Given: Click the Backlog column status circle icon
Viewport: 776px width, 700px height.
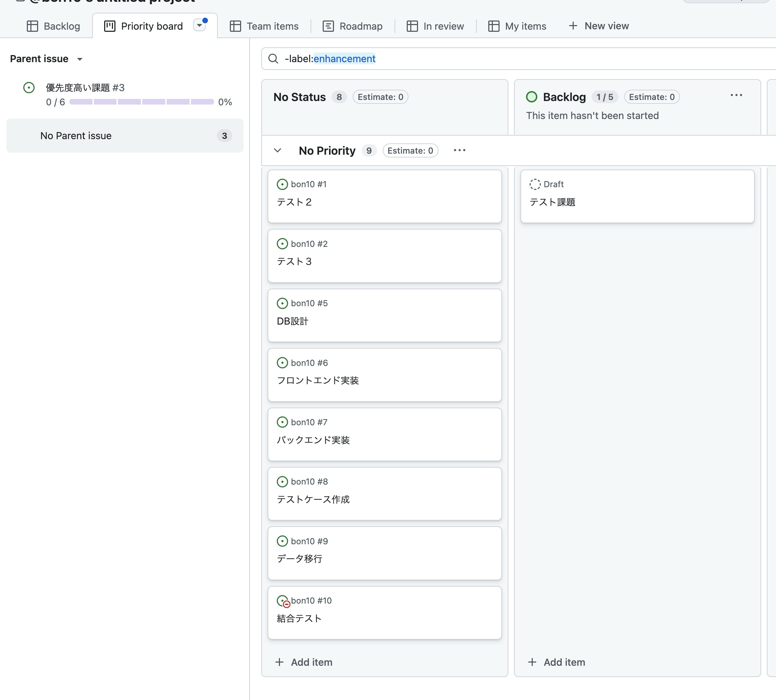Looking at the screenshot, I should tap(532, 97).
